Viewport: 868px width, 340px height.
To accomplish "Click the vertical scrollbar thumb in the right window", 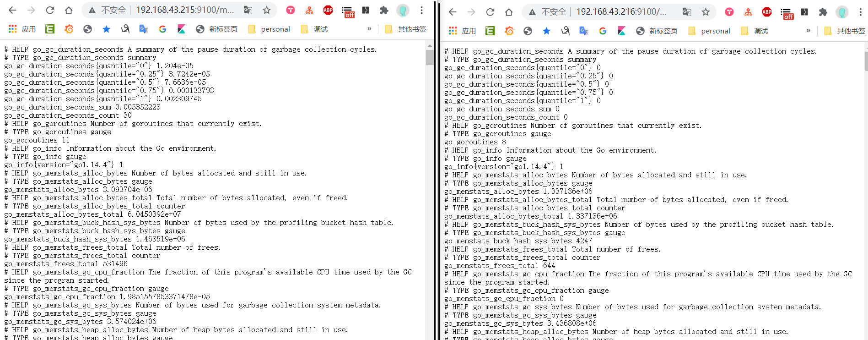I will tap(866, 61).
